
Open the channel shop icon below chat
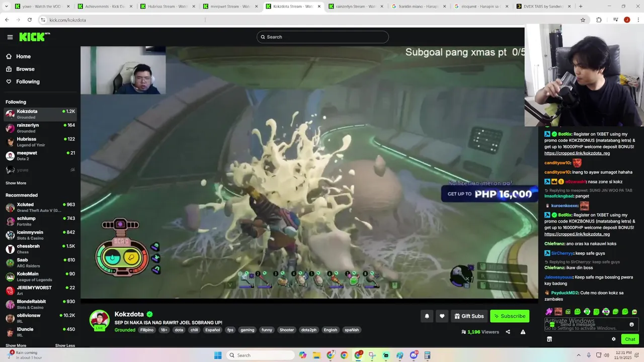(x=549, y=339)
